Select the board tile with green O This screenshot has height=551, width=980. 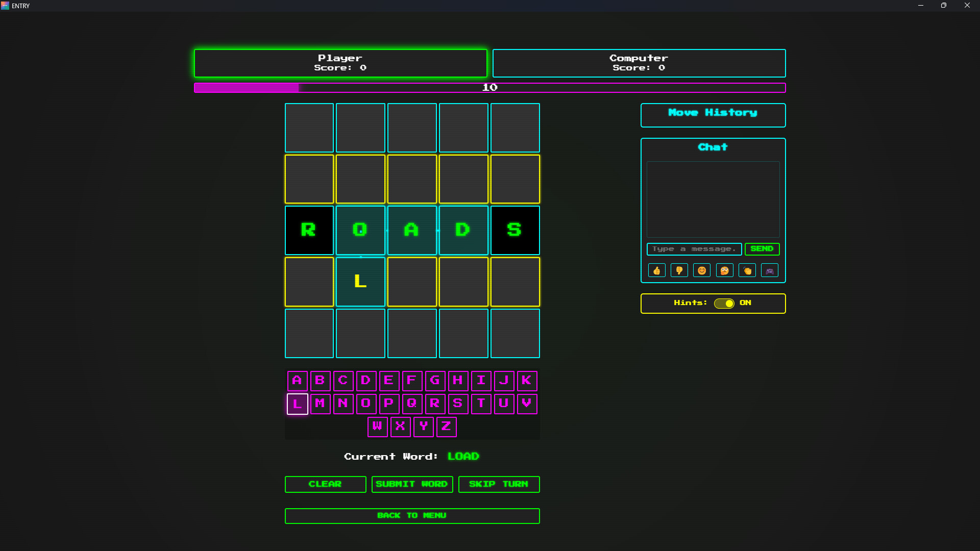(x=360, y=230)
